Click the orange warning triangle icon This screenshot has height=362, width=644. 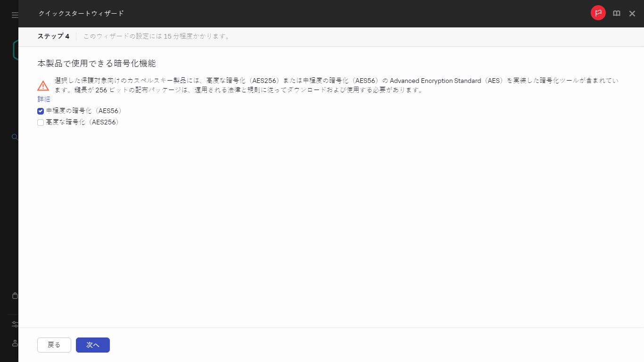point(43,85)
